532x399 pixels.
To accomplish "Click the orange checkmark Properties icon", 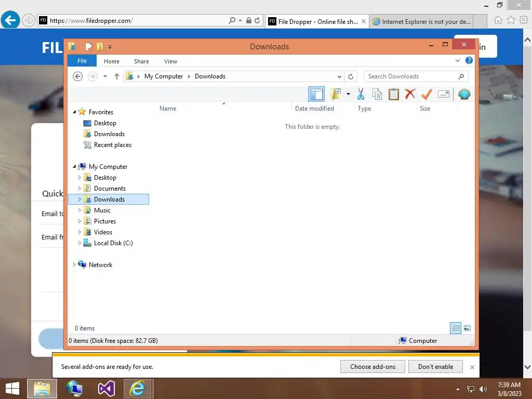I will tap(427, 94).
